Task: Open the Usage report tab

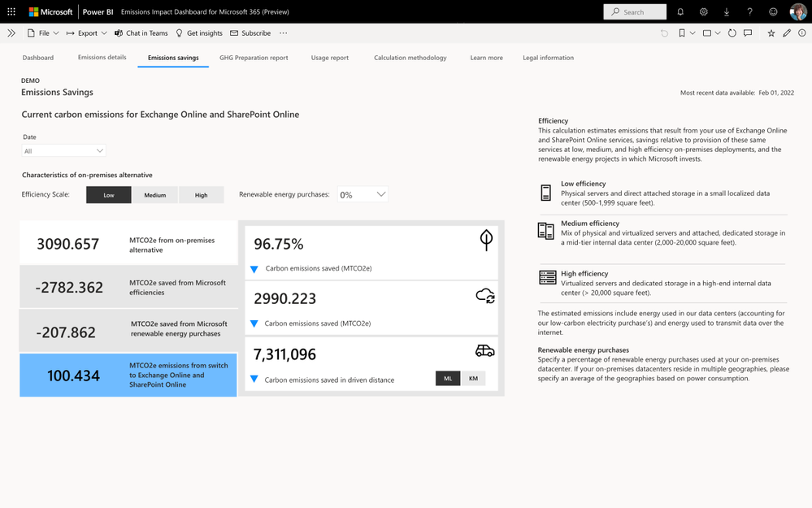Action: (330, 58)
